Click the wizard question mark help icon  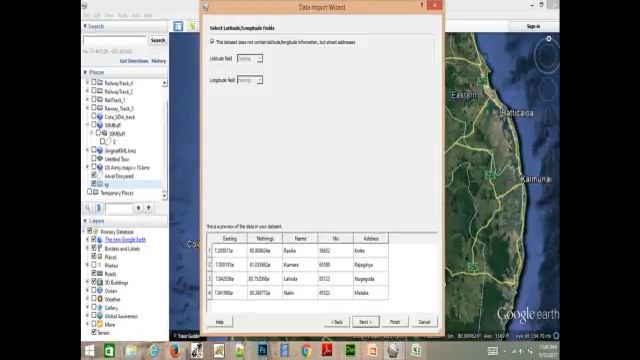pos(421,5)
